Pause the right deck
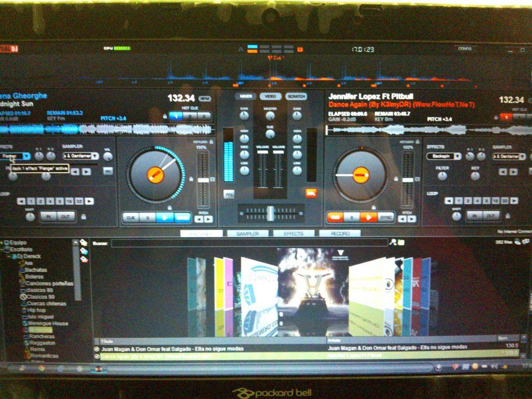 tap(352, 217)
